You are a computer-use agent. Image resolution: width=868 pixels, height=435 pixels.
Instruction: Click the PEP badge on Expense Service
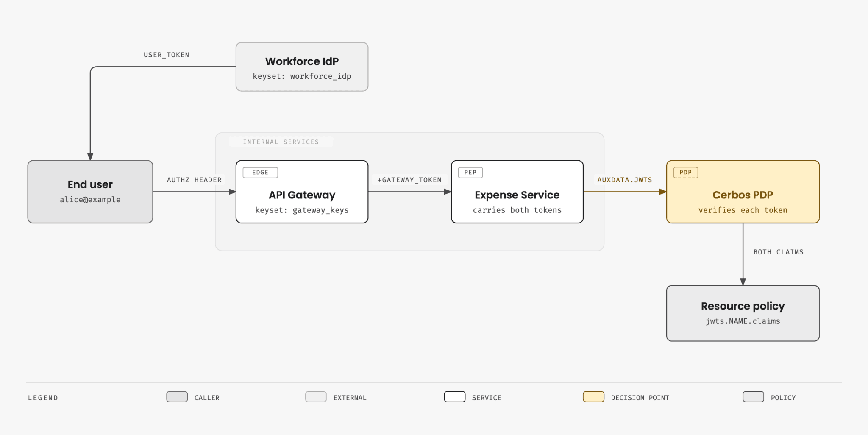click(470, 173)
